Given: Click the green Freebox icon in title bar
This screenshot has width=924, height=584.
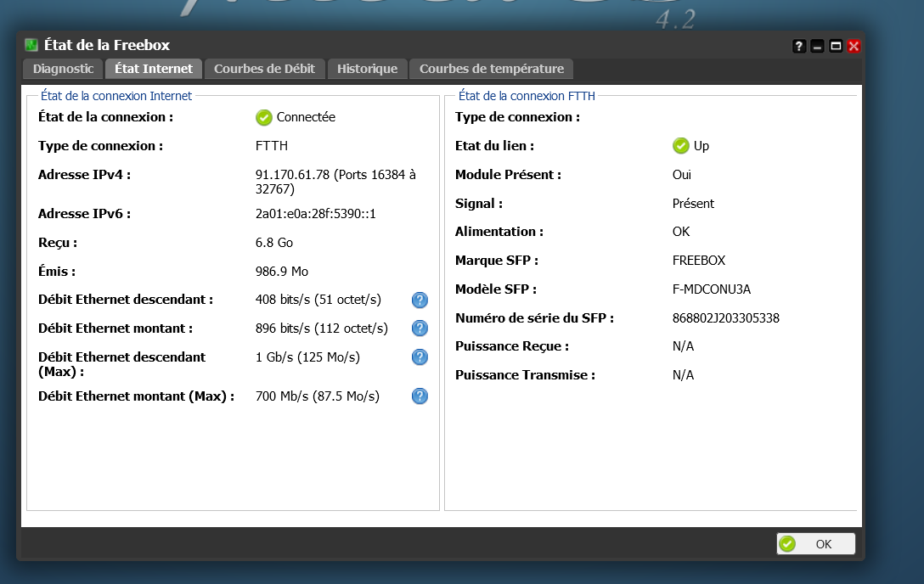Looking at the screenshot, I should click(x=31, y=46).
